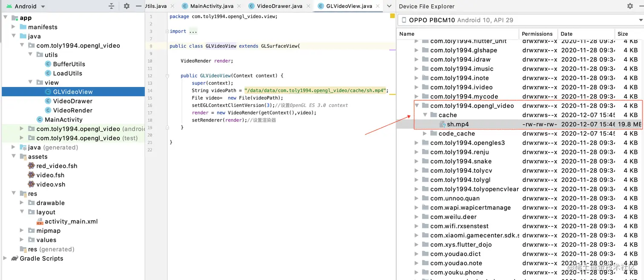The width and height of the screenshot is (644, 280).
Task: Expand com.toly1994.opengl_video (androidTest) package
Action: (22, 129)
